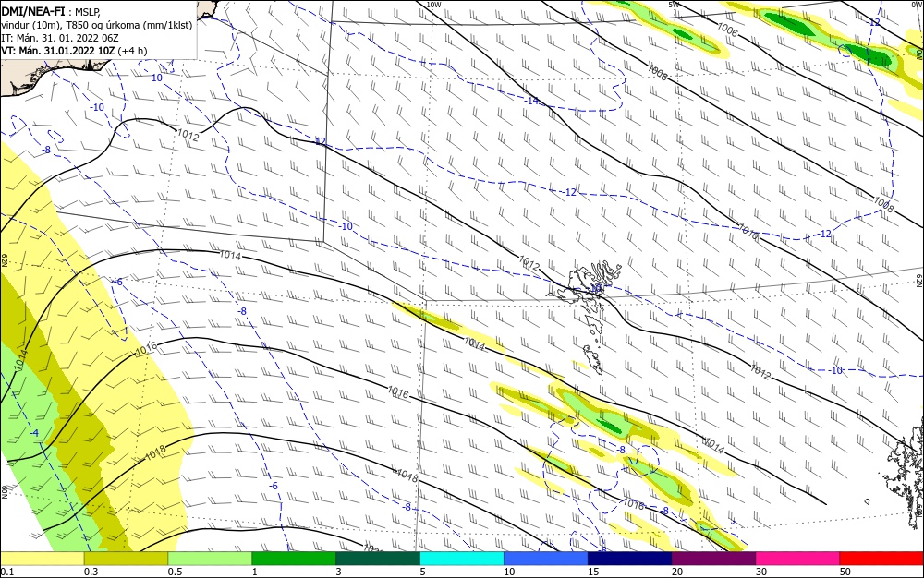Select the olive 0.3–0.5 legend color
Image resolution: width=924 pixels, height=578 pixels.
(x=126, y=559)
